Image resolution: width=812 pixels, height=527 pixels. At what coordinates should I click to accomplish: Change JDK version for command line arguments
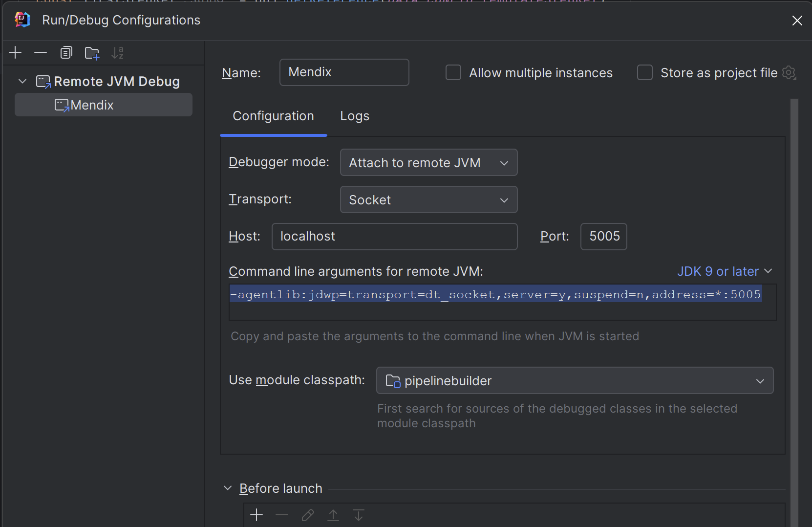(x=724, y=271)
